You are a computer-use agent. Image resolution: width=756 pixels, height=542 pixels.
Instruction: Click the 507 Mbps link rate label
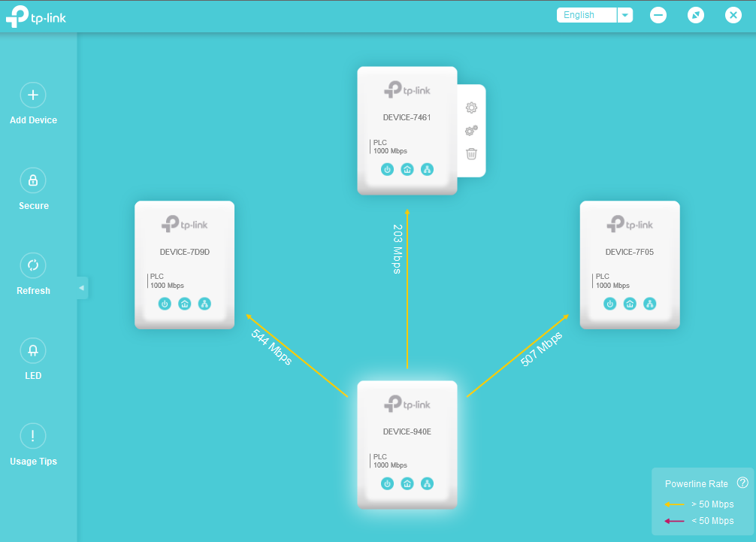[541, 349]
